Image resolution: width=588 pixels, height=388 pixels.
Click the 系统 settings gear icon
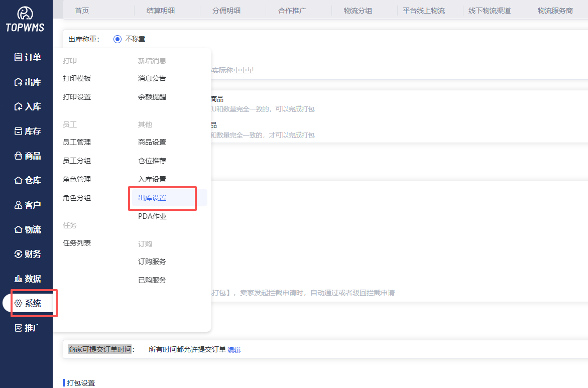point(19,303)
